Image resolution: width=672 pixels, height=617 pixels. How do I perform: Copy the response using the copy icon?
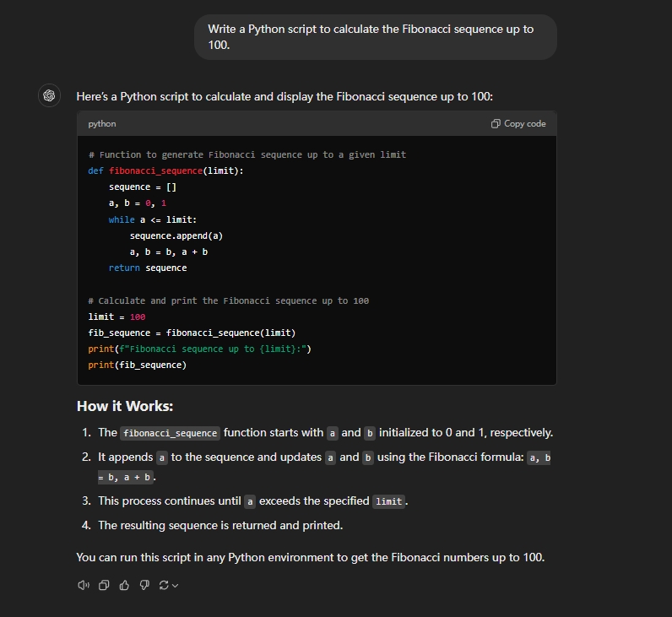[104, 585]
